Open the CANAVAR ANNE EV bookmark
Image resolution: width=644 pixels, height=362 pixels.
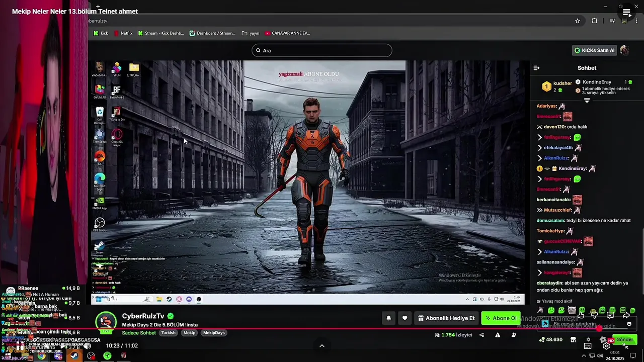[x=287, y=33]
